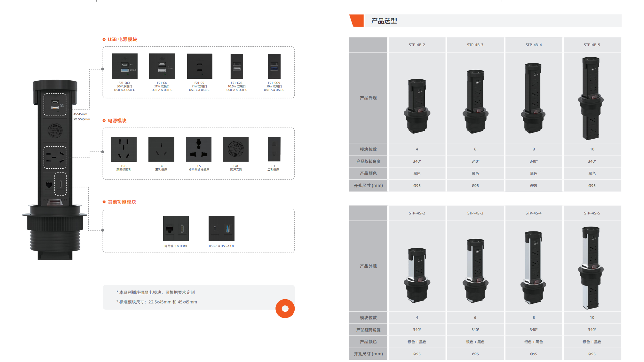Click the STP-4B-2 column header
644x362 pixels.
[x=417, y=45]
